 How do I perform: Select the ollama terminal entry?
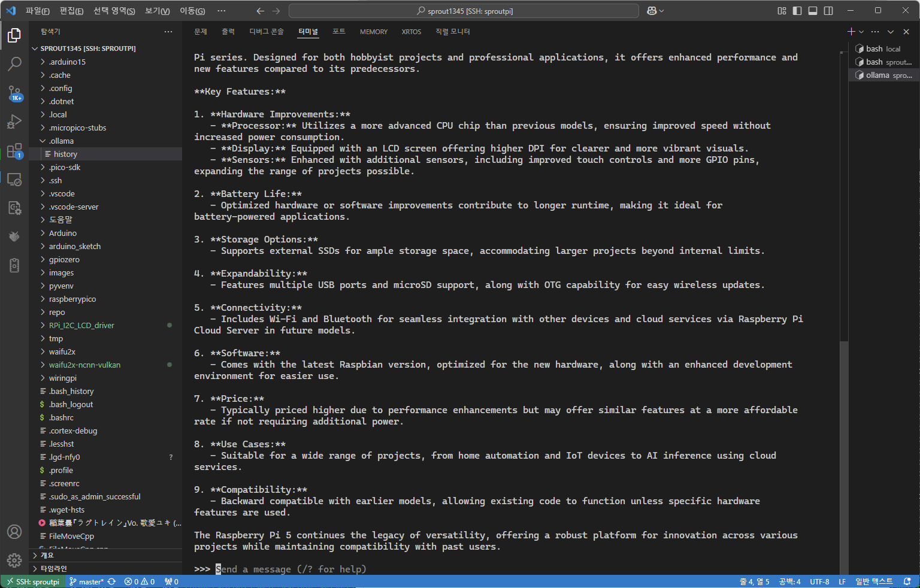[x=883, y=75]
